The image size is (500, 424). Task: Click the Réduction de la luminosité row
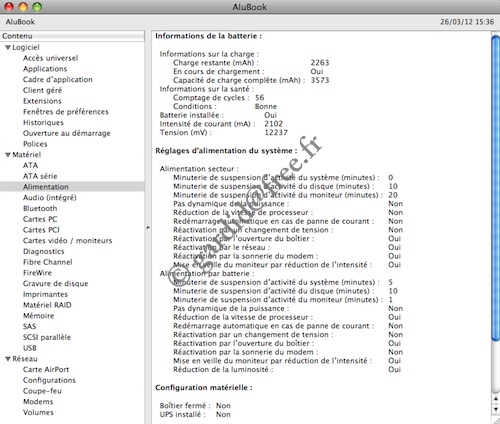[287, 370]
